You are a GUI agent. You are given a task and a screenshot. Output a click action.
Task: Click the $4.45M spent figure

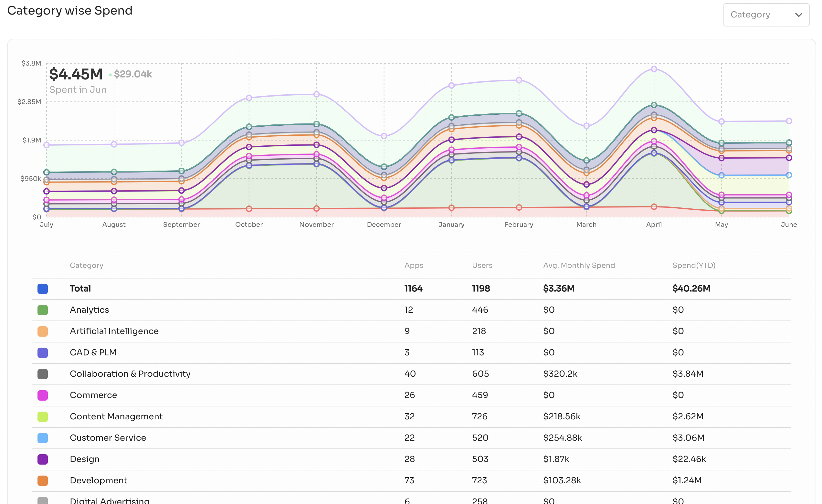76,74
